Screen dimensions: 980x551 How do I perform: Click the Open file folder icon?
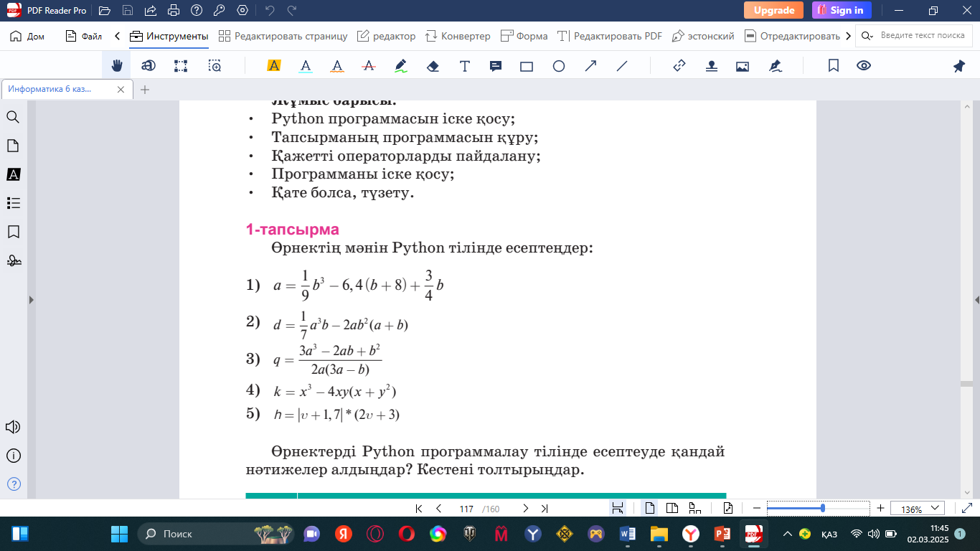105,11
